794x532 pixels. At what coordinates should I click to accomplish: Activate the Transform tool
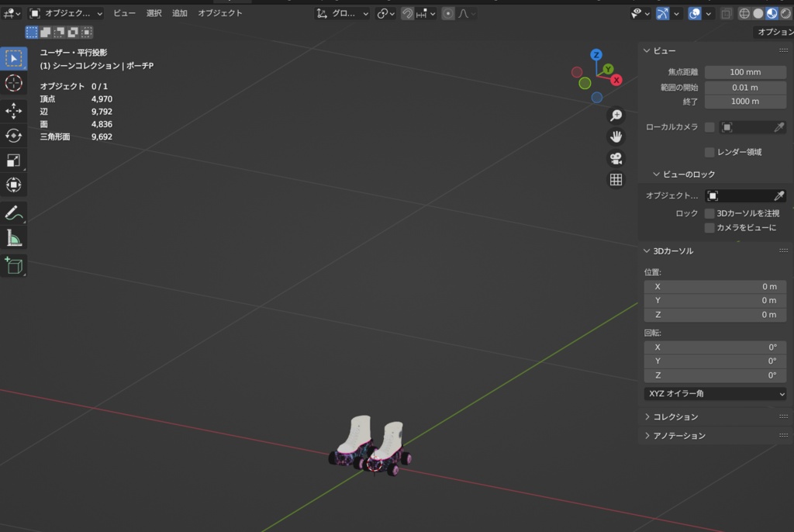(x=14, y=185)
